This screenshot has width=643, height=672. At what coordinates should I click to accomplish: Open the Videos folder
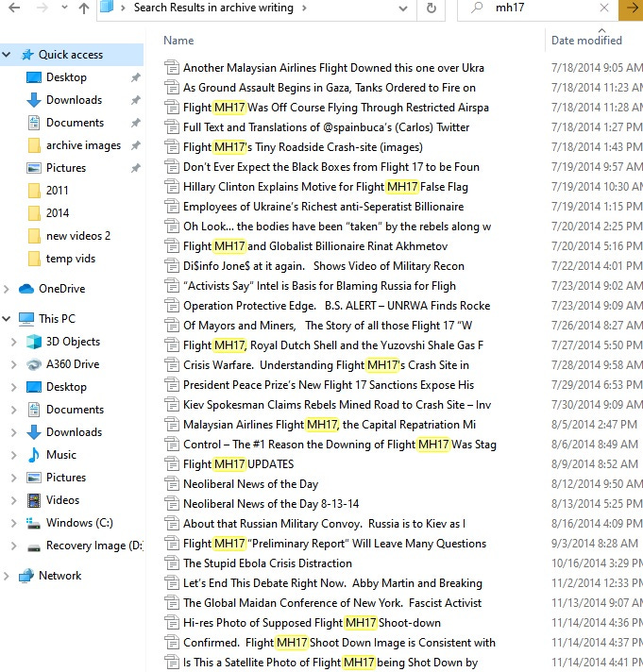(62, 500)
